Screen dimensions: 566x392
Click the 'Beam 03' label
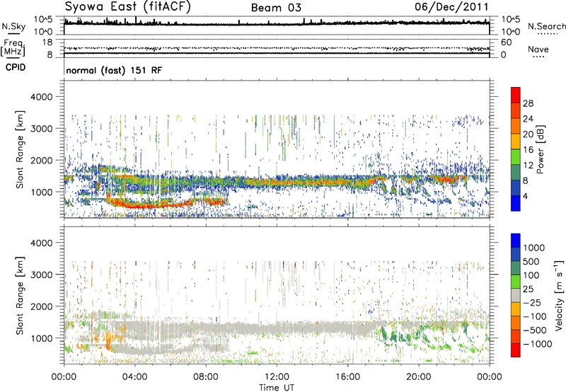coord(276,8)
